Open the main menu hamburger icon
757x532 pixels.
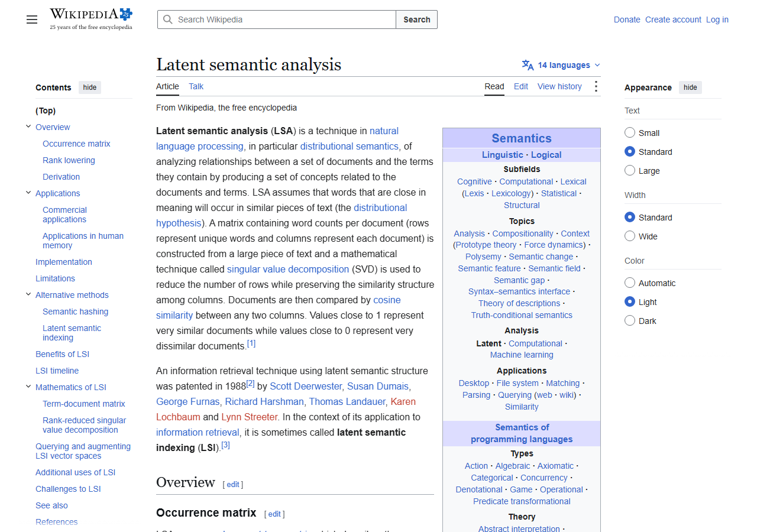pos(32,20)
